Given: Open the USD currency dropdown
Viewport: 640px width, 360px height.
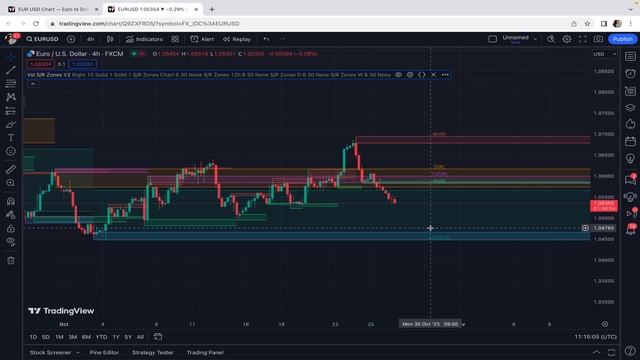Looking at the screenshot, I should 604,54.
